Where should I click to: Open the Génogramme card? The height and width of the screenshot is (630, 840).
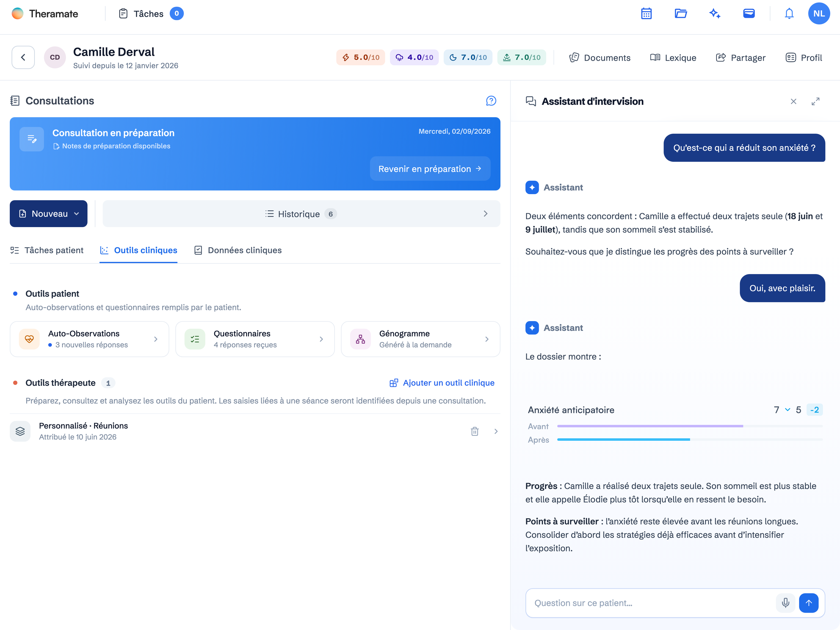420,339
